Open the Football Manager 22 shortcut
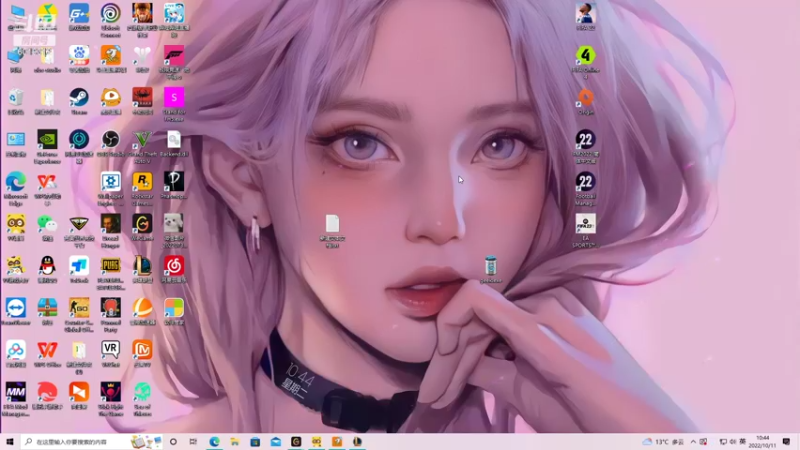This screenshot has width=800, height=450. 586,189
